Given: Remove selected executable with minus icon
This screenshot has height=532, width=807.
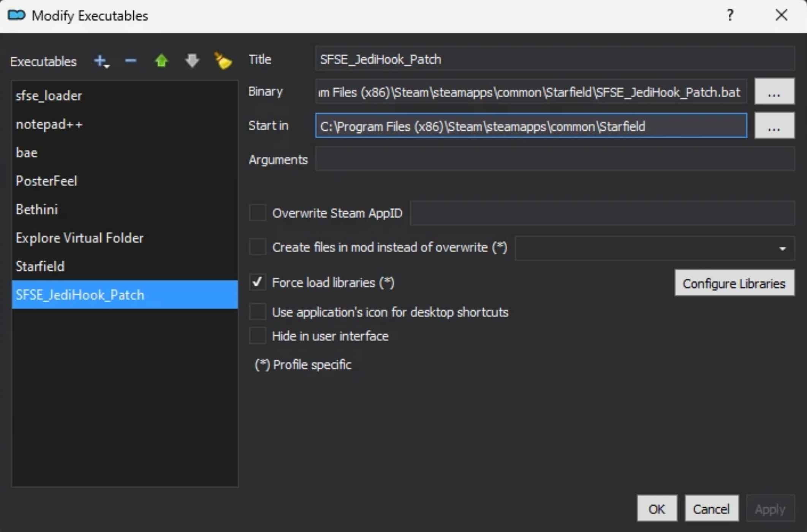Looking at the screenshot, I should pyautogui.click(x=130, y=61).
